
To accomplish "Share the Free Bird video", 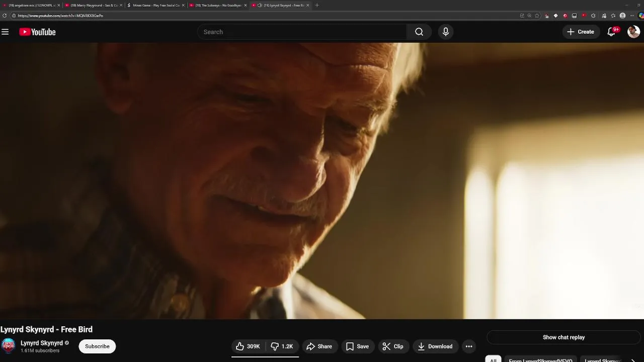I will [x=319, y=346].
